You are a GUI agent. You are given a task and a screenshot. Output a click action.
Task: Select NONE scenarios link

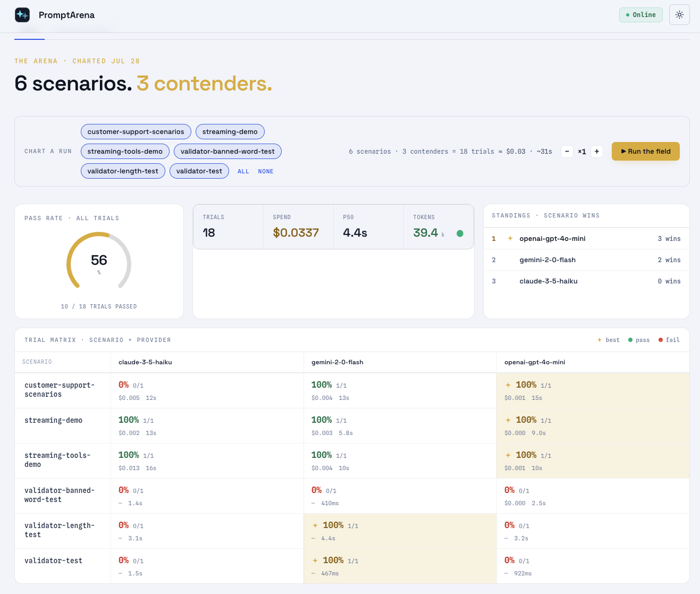266,171
